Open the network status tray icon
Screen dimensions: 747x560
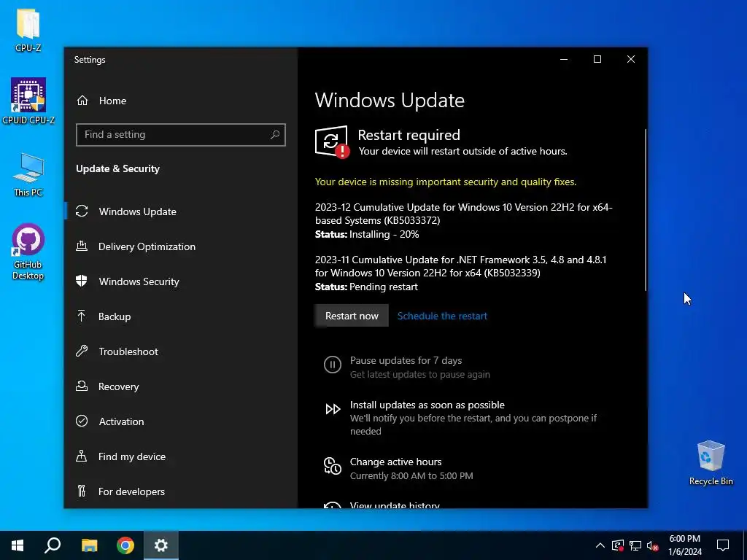pos(635,545)
